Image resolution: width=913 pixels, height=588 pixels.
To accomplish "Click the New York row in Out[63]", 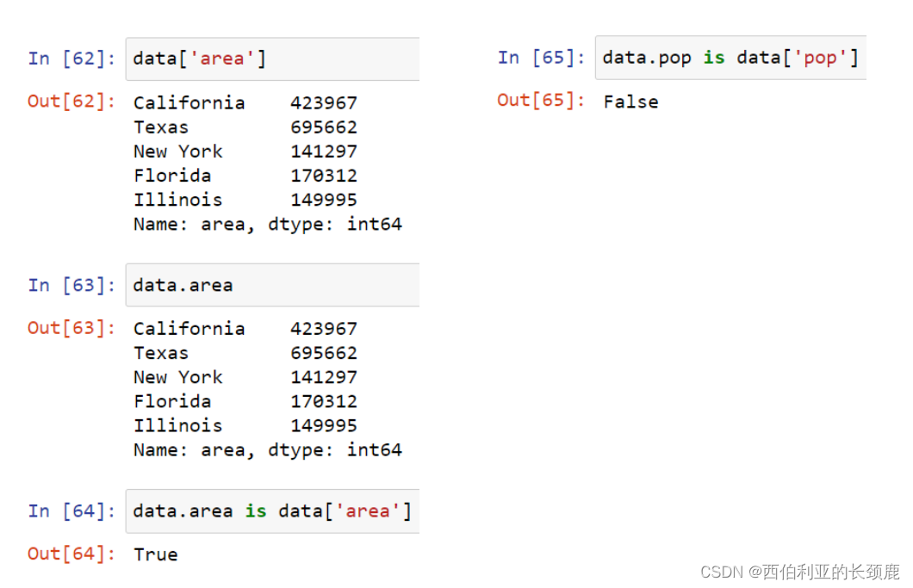I will (245, 377).
